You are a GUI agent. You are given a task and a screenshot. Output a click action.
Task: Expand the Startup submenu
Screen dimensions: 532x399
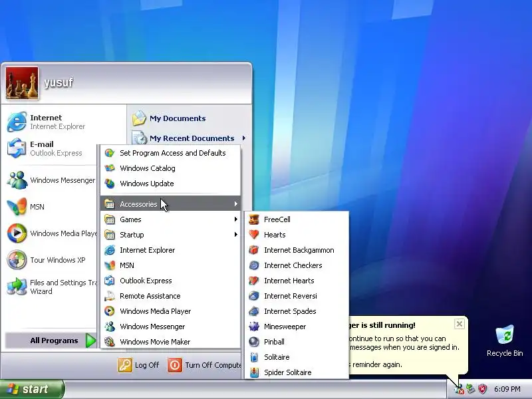click(x=171, y=235)
